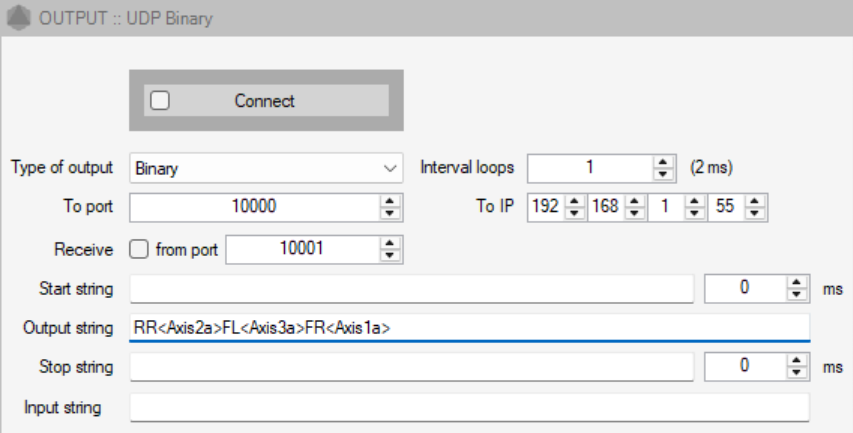Click the Input string field
The image size is (853, 433).
(x=469, y=407)
